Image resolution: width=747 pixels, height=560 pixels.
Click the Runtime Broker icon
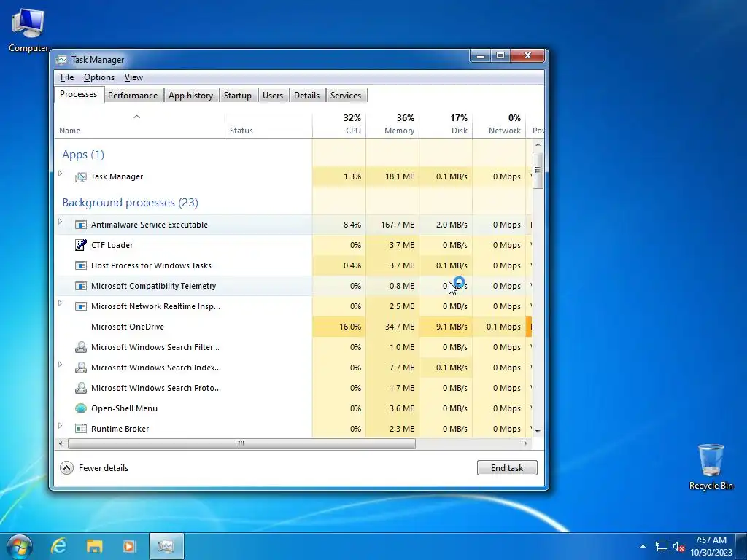80,429
